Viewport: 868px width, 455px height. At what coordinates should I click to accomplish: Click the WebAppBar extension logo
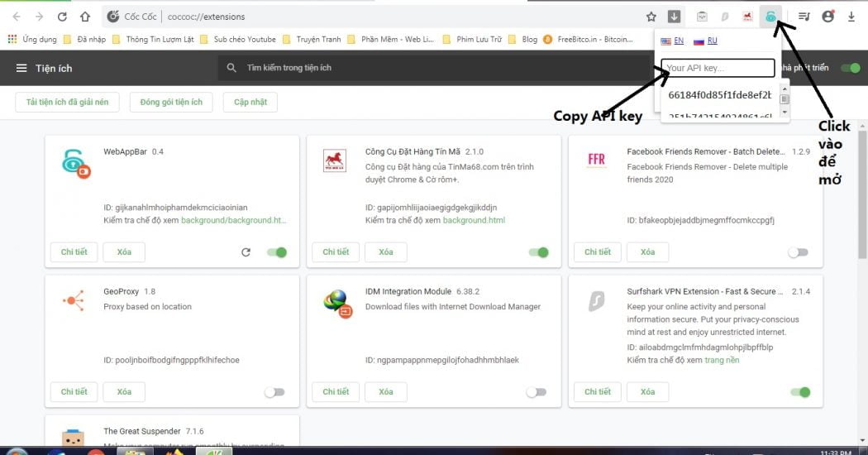[x=76, y=164]
